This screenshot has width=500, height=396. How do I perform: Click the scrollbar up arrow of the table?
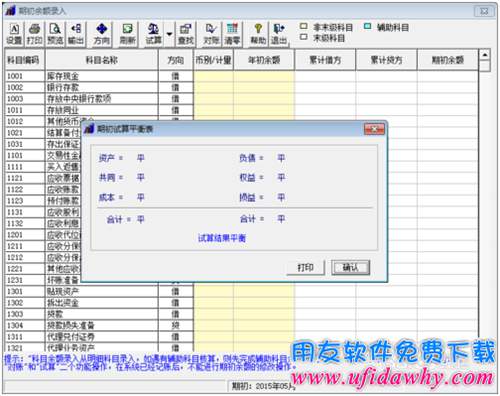click(485, 54)
